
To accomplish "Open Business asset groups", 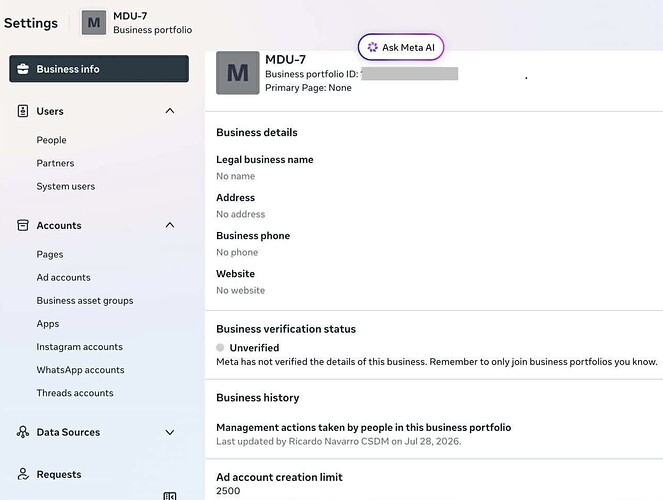I will pyautogui.click(x=85, y=301).
